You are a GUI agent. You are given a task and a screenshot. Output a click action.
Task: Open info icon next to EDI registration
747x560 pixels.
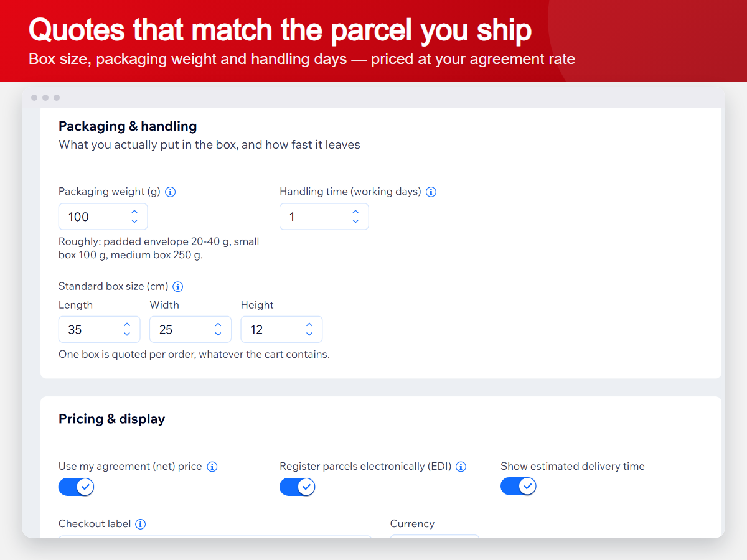[x=461, y=467]
